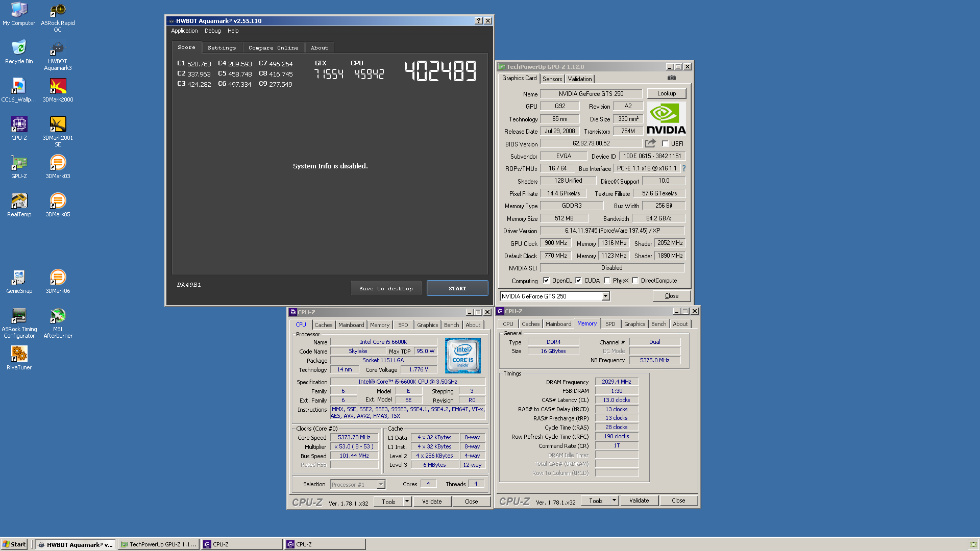Click the START benchmark button
This screenshot has width=980, height=551.
(457, 288)
